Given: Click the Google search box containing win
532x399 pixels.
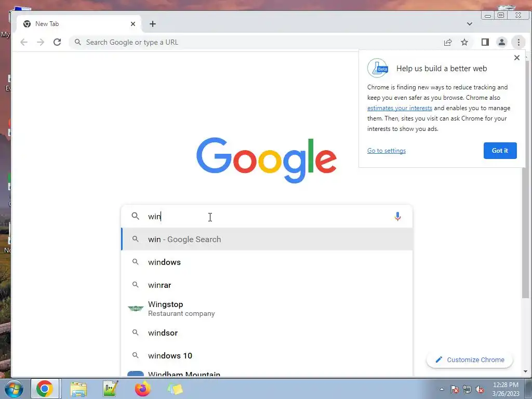Looking at the screenshot, I should pos(267,217).
